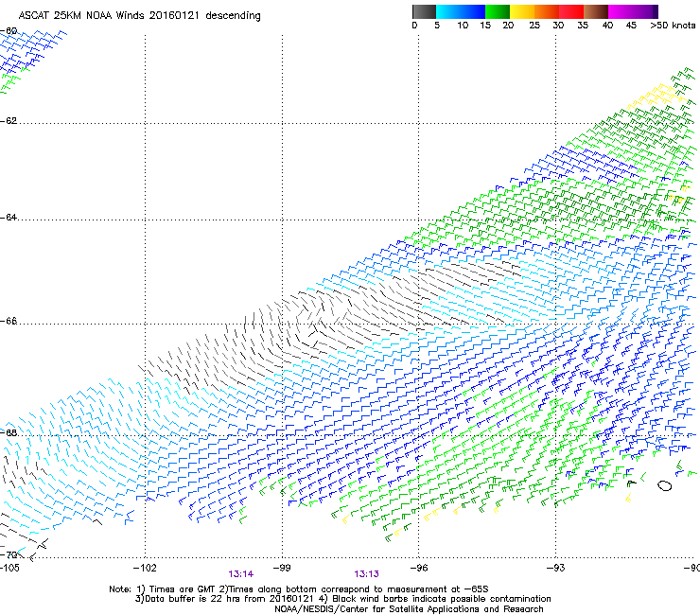This screenshot has width=700, height=615.
Task: Click the legend value '15'
Action: point(485,26)
